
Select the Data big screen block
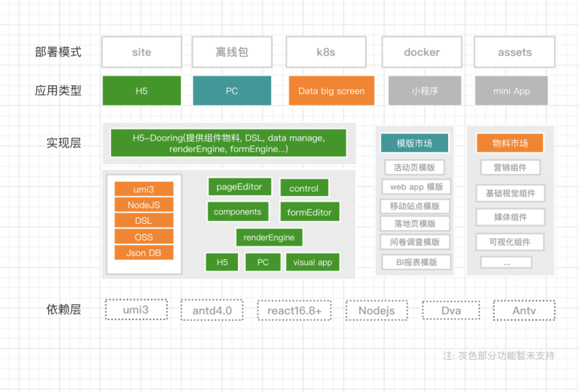point(331,91)
